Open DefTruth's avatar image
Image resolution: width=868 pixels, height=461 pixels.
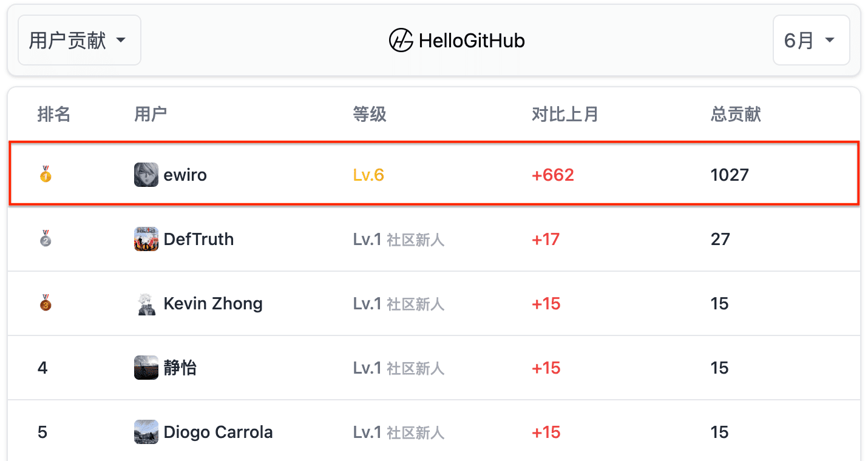(146, 239)
